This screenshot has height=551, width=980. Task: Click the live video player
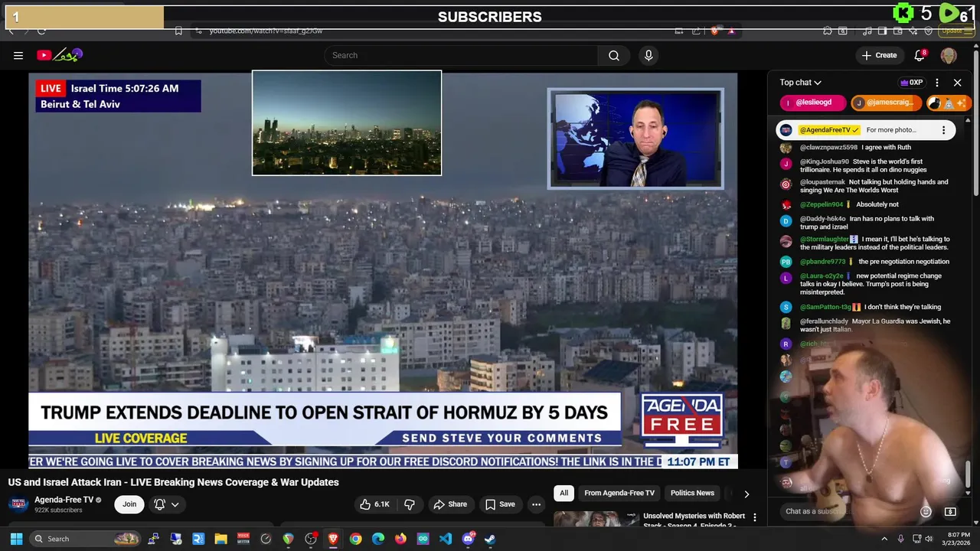pyautogui.click(x=383, y=270)
